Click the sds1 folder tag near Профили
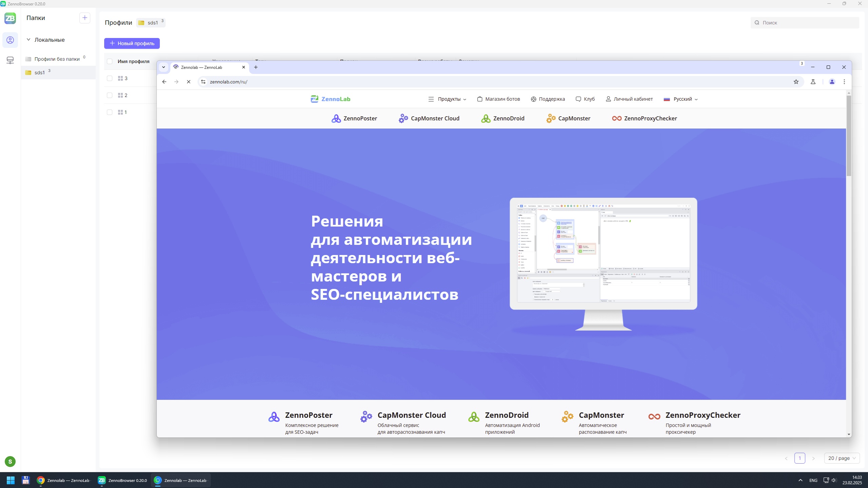 click(x=151, y=23)
